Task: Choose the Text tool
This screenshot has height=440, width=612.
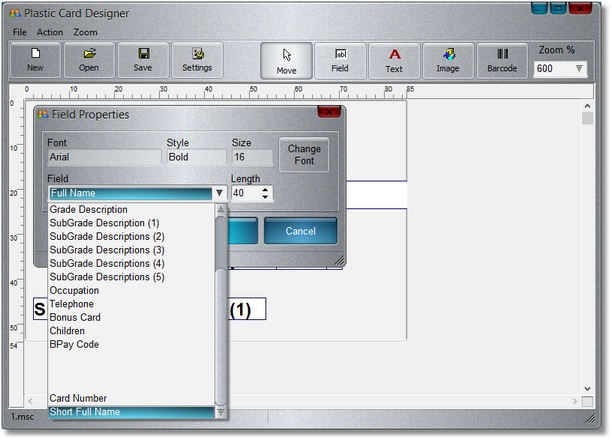Action: point(394,60)
